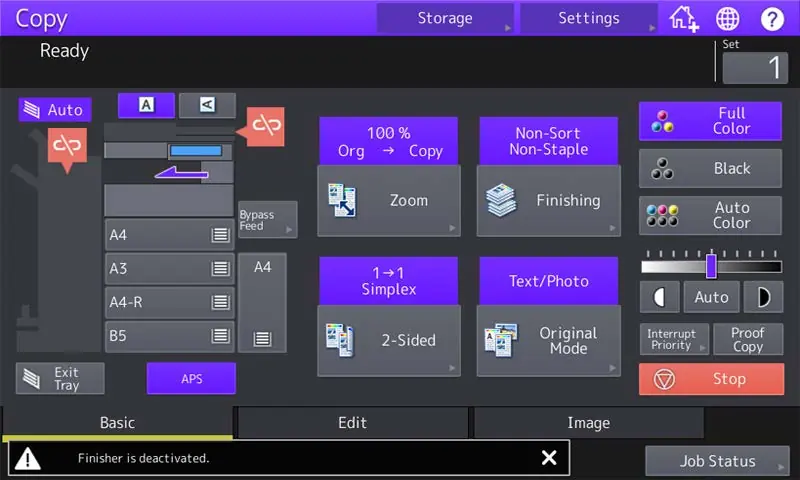The height and width of the screenshot is (480, 800).
Task: Tap the red Stop button
Action: coord(711,379)
